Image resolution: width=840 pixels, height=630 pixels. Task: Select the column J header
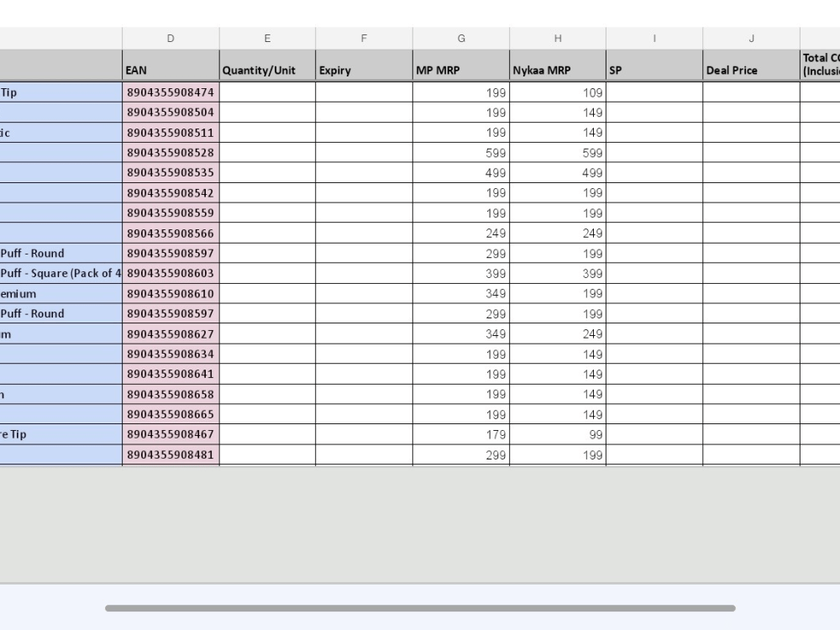(751, 38)
